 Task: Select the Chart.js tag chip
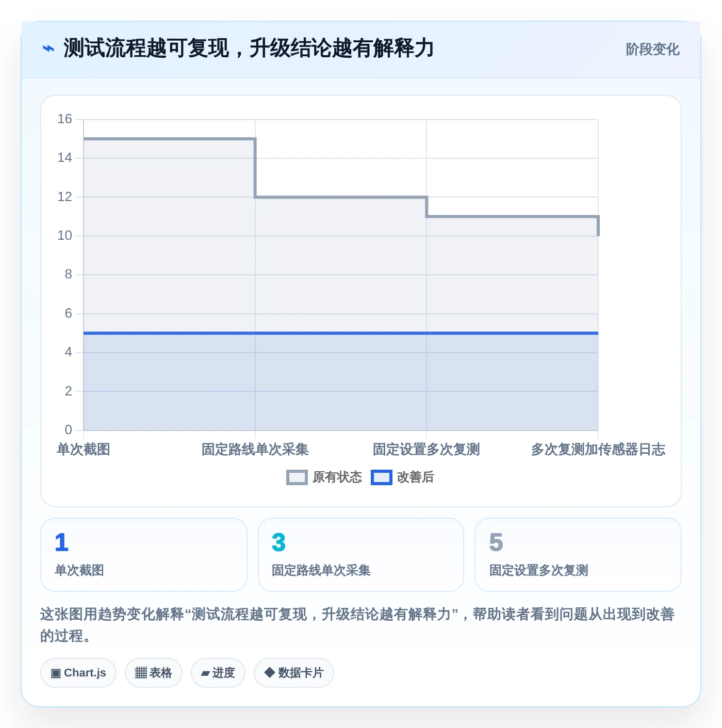click(78, 673)
